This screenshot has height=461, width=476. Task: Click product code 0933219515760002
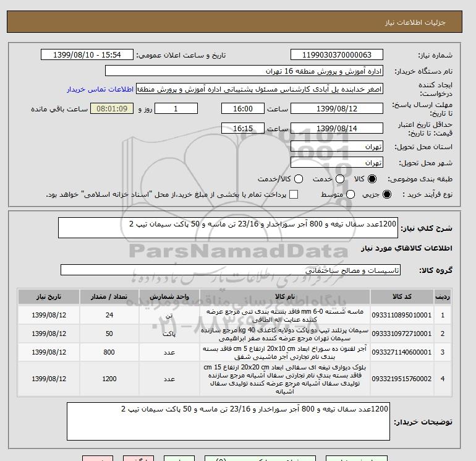(402, 379)
